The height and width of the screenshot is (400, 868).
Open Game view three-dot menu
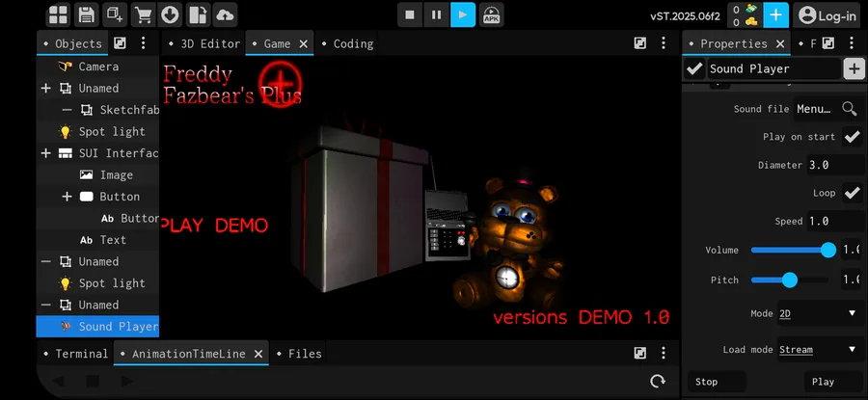coord(664,43)
